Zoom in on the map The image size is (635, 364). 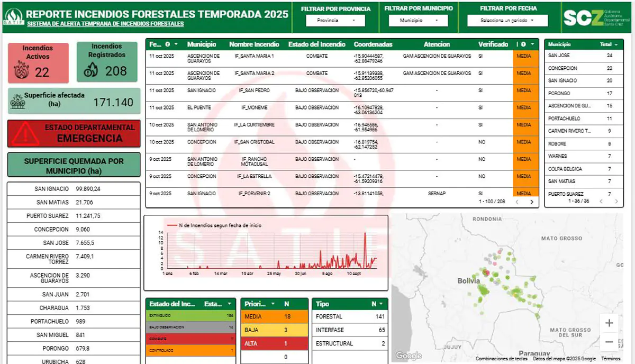click(x=609, y=323)
